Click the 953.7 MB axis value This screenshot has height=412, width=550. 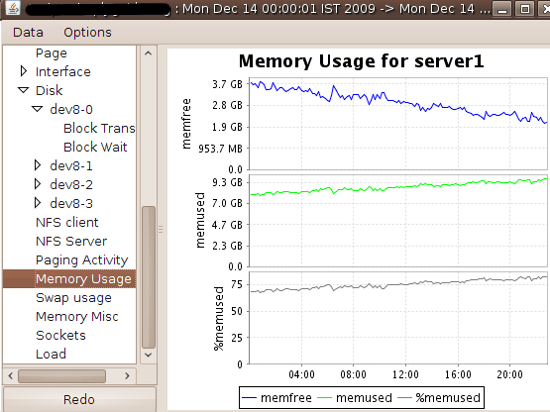[x=220, y=149]
